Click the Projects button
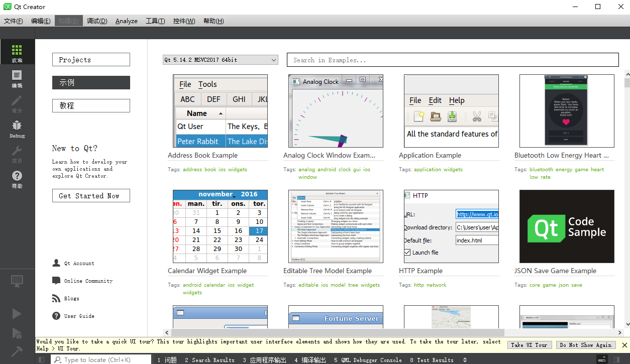 (x=91, y=59)
